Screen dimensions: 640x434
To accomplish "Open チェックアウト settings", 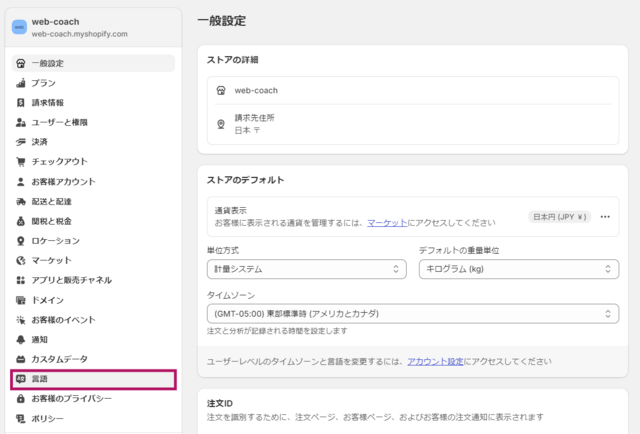I will coord(93,162).
